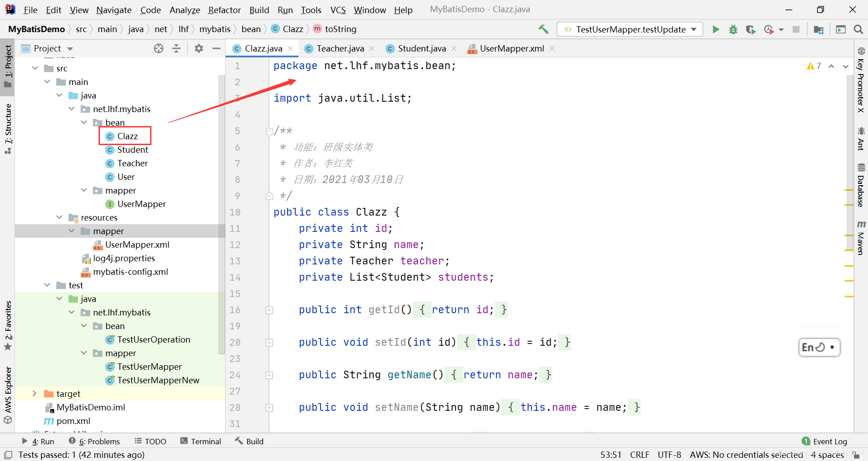Hide the Project tool window
Screen dimensions: 868x461
tap(217, 48)
